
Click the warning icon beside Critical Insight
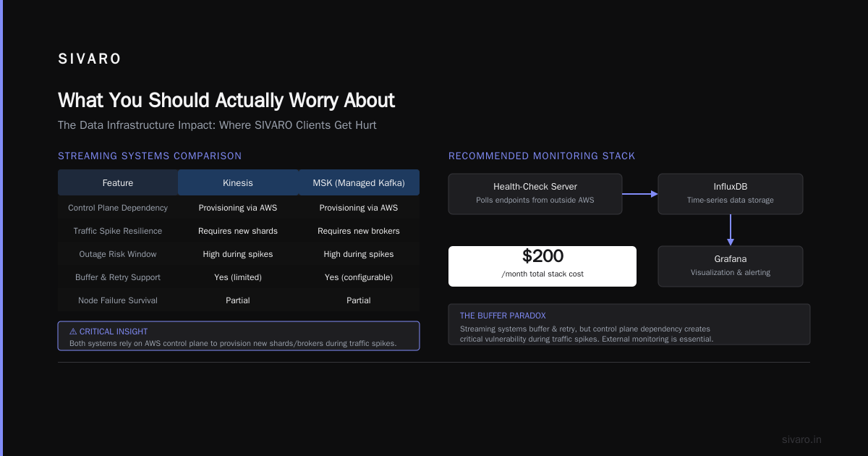click(73, 332)
